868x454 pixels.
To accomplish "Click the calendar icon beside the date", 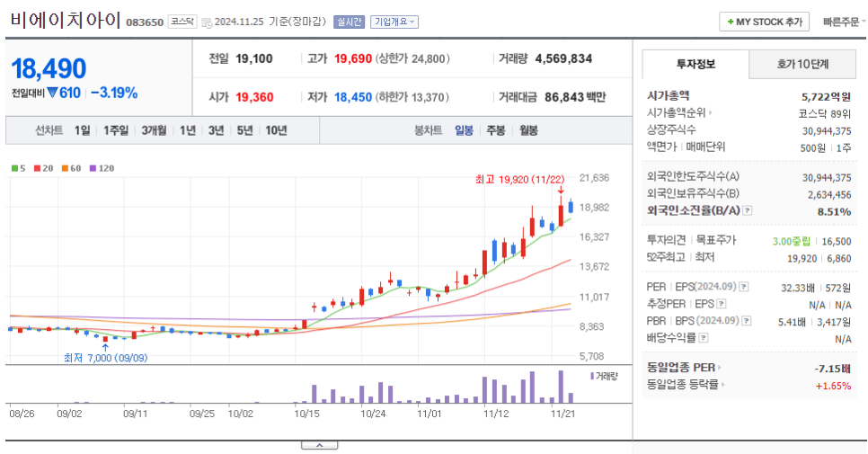I will click(x=207, y=22).
